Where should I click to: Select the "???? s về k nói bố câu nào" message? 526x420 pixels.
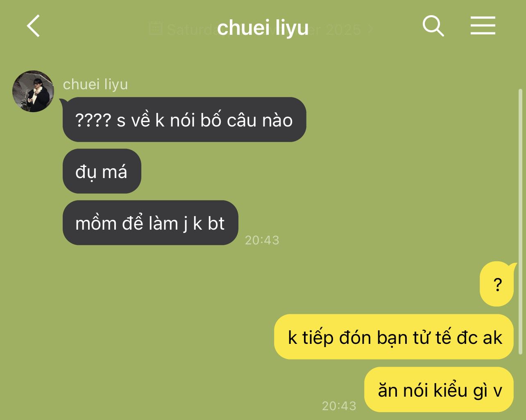pyautogui.click(x=184, y=120)
